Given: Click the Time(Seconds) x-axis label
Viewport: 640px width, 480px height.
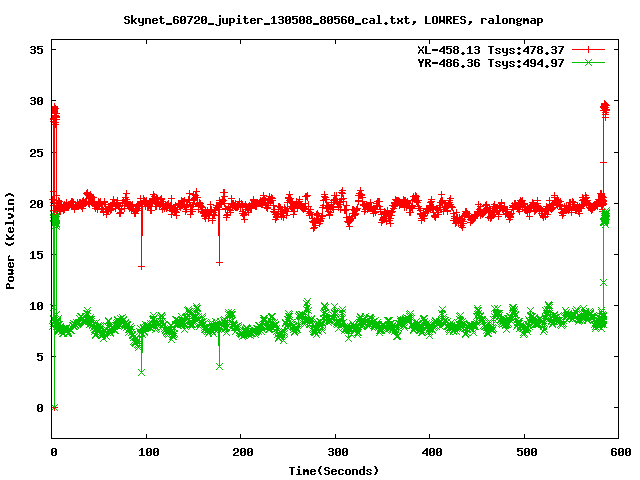Looking at the screenshot, I should coord(333,471).
